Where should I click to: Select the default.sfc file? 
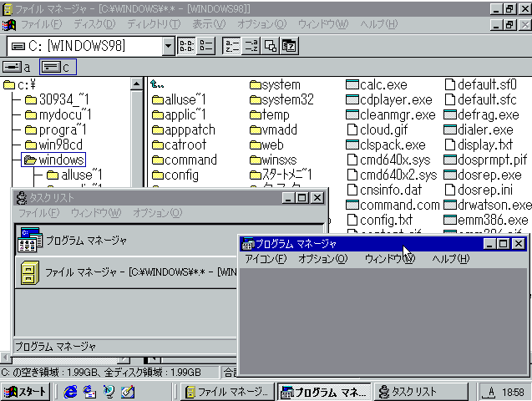pyautogui.click(x=480, y=99)
